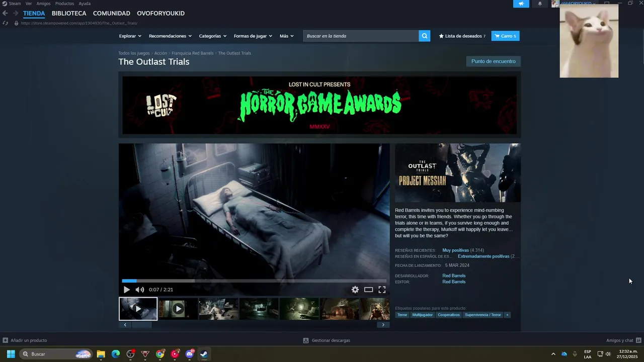Show hidden tray icons chevron
The height and width of the screenshot is (362, 644).
tap(553, 354)
